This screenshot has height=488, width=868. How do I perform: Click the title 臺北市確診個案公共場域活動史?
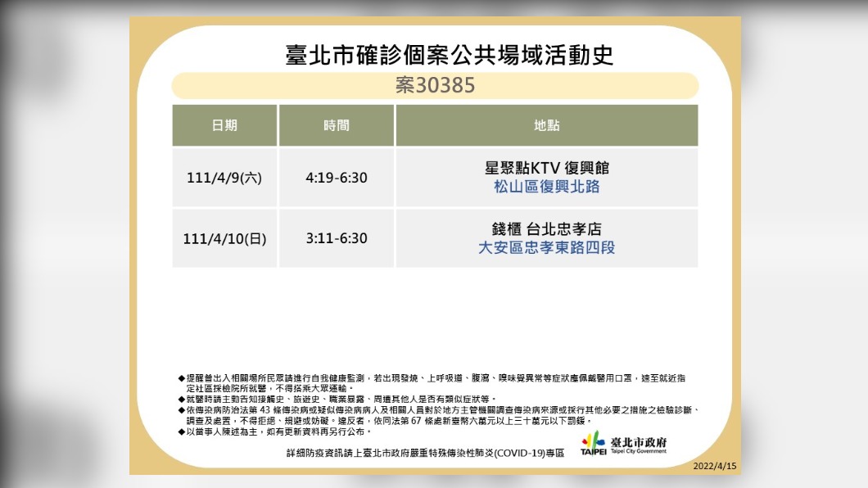coord(450,55)
